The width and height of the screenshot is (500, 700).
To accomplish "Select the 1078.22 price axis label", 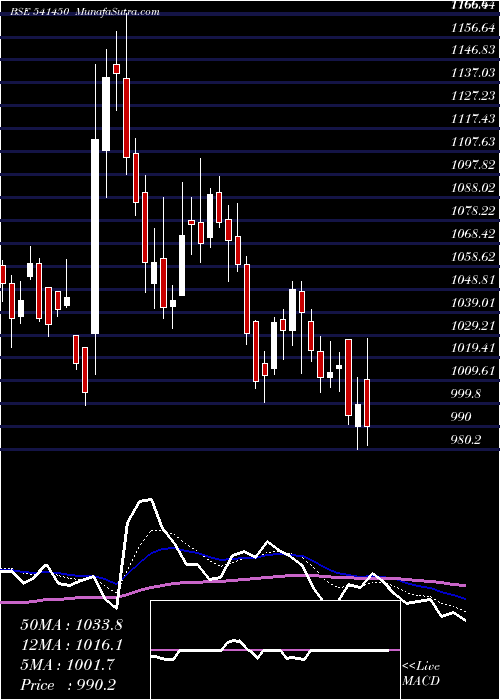I will [x=473, y=211].
